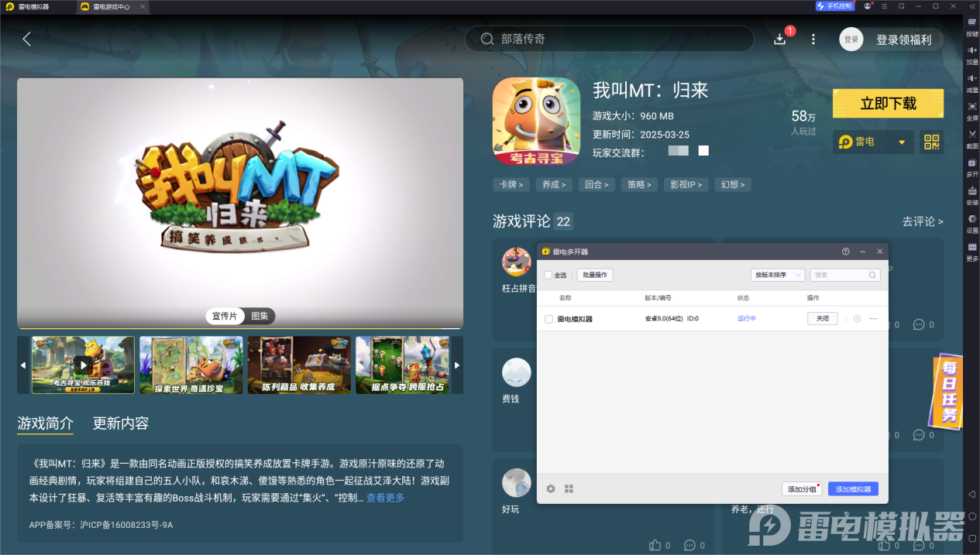Toggle 全屏 fullscreen mode in sidebar
The width and height of the screenshot is (980, 555).
click(971, 108)
